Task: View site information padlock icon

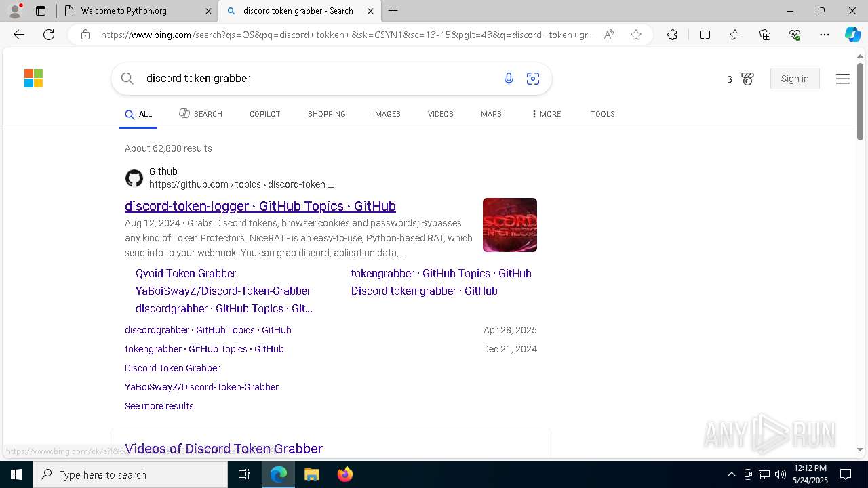Action: click(x=85, y=35)
